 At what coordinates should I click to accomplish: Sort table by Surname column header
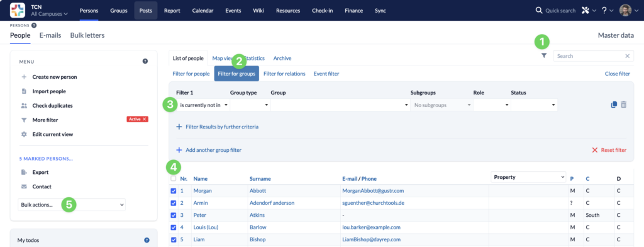(260, 179)
